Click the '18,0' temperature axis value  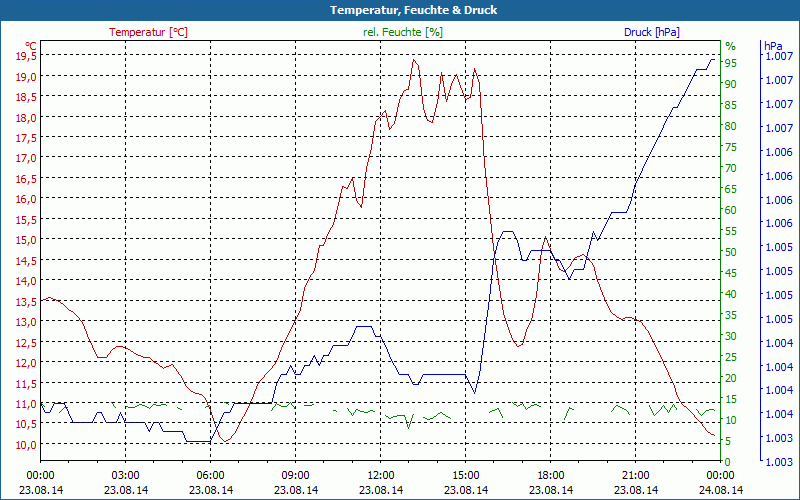click(26, 117)
